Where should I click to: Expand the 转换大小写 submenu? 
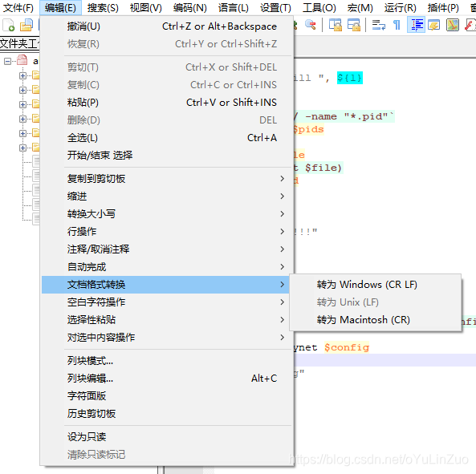coord(166,214)
